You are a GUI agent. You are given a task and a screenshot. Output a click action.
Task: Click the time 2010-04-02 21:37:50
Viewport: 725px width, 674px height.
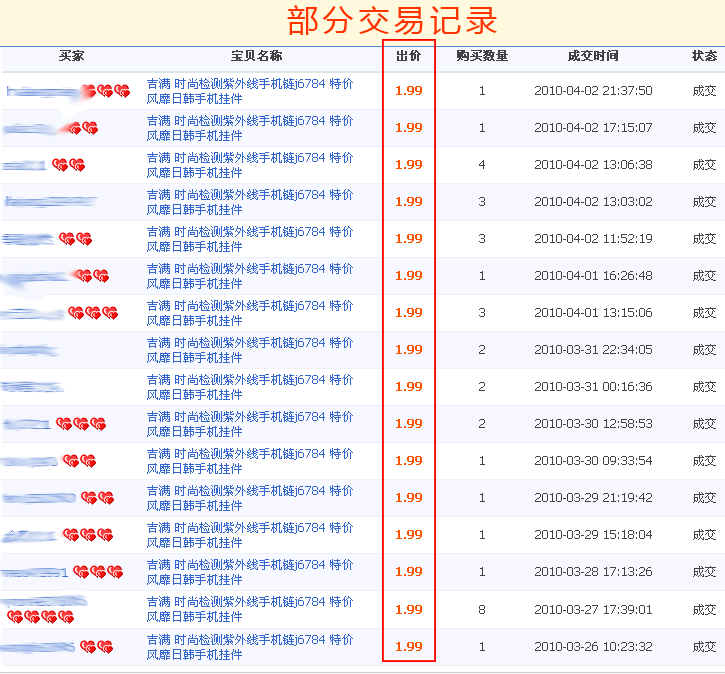tap(593, 91)
